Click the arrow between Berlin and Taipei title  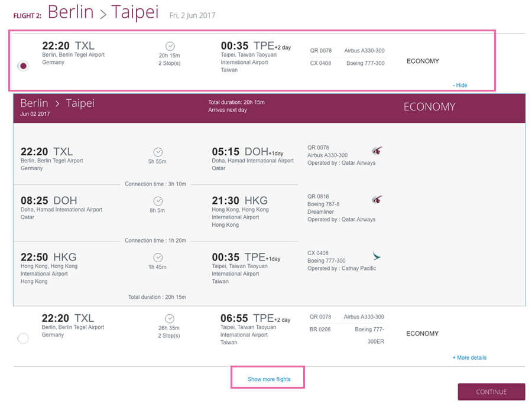103,14
